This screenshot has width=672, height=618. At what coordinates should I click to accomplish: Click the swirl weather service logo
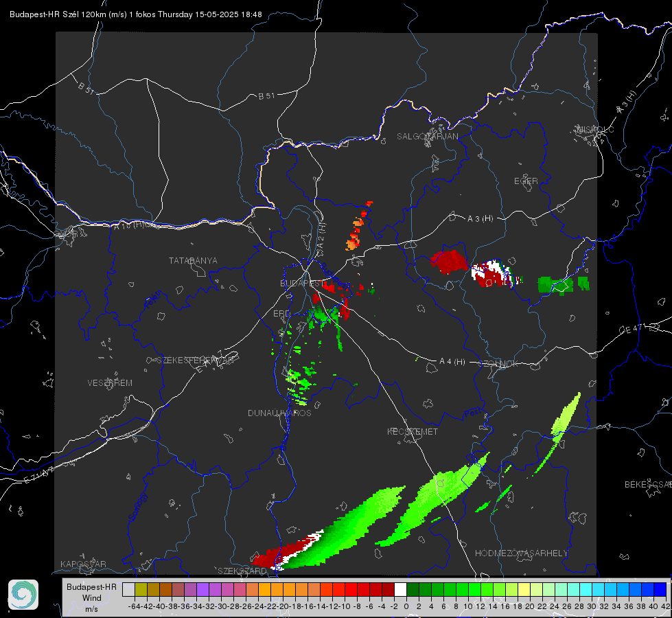pos(23,595)
